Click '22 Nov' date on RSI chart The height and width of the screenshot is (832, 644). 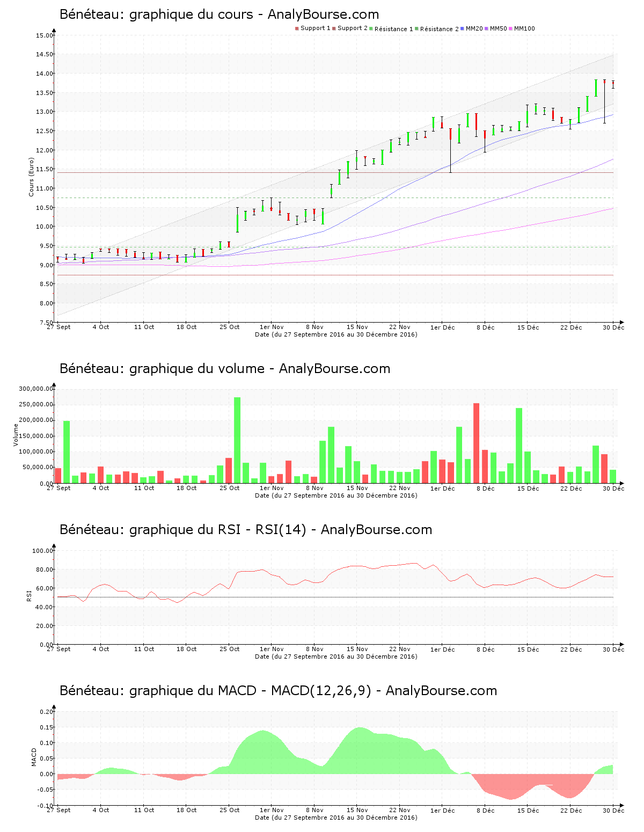(399, 649)
